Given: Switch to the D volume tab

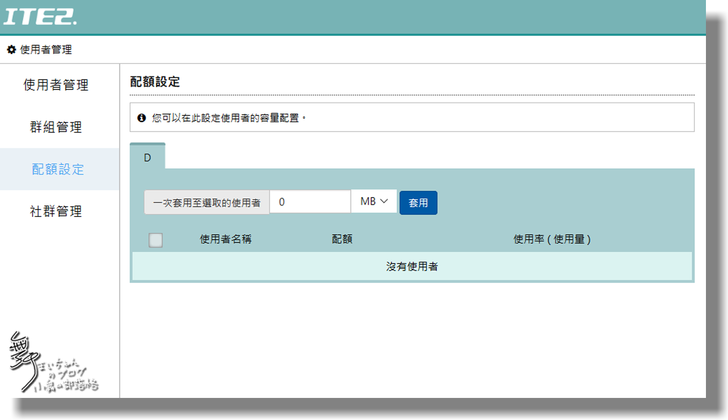Looking at the screenshot, I should pos(147,158).
